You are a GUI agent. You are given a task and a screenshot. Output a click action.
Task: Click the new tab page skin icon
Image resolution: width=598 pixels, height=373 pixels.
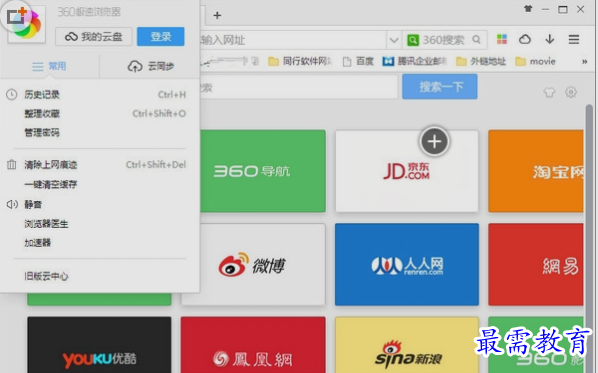coord(550,92)
